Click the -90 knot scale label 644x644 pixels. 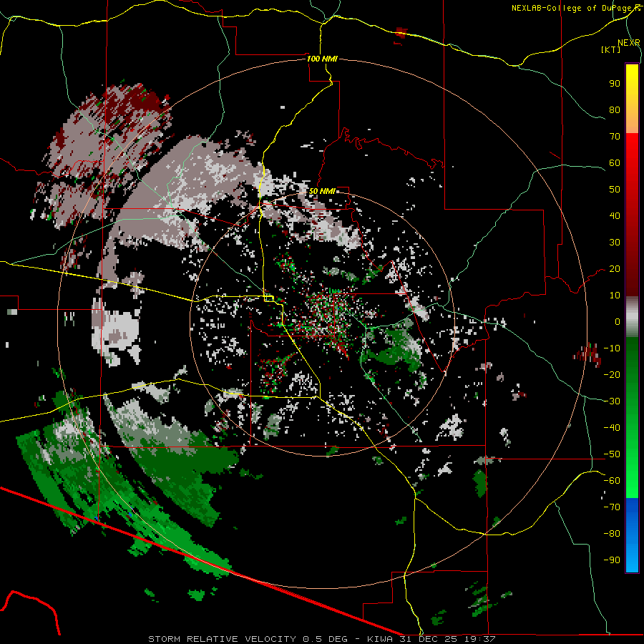(612, 560)
